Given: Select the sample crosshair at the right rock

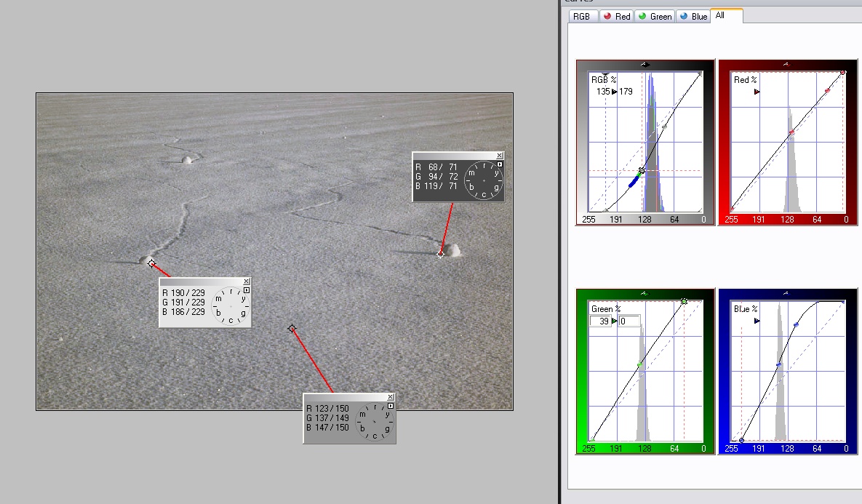Looking at the screenshot, I should pos(440,253).
